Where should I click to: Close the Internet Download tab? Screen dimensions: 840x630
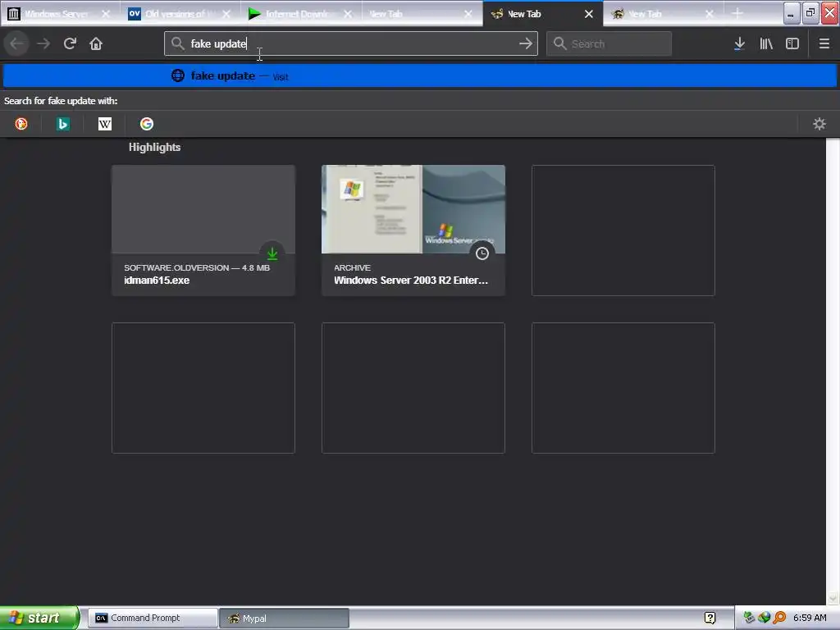348,14
